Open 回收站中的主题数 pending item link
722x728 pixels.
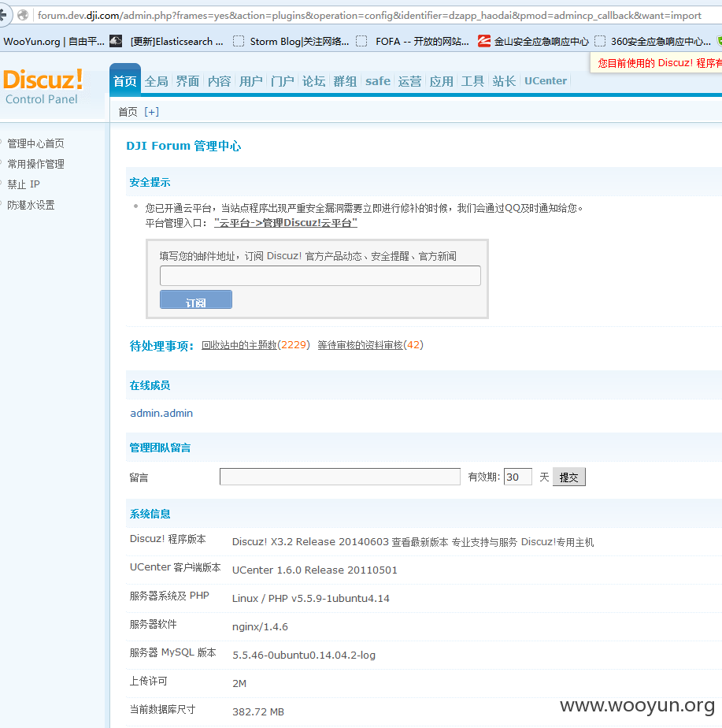coord(239,345)
